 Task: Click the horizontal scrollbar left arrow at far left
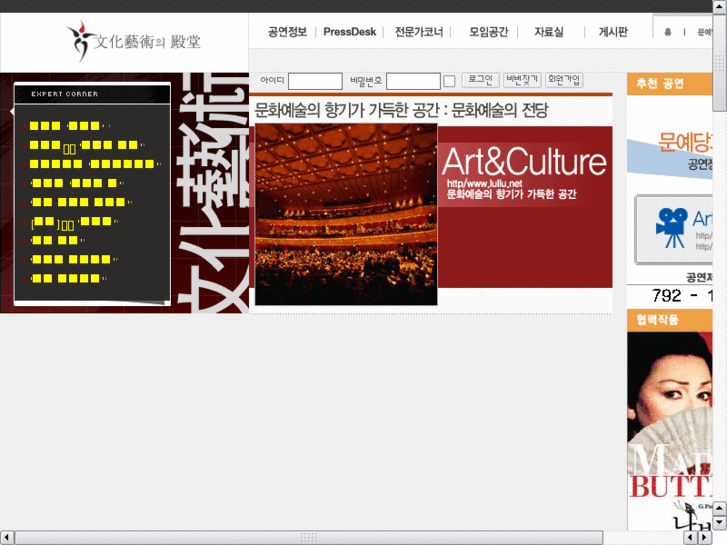click(x=6, y=538)
